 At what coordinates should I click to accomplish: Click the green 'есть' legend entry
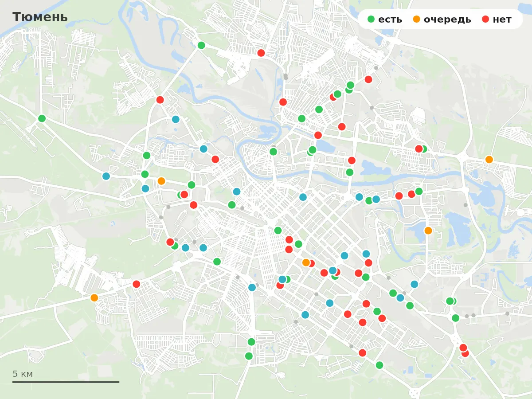[x=385, y=20]
